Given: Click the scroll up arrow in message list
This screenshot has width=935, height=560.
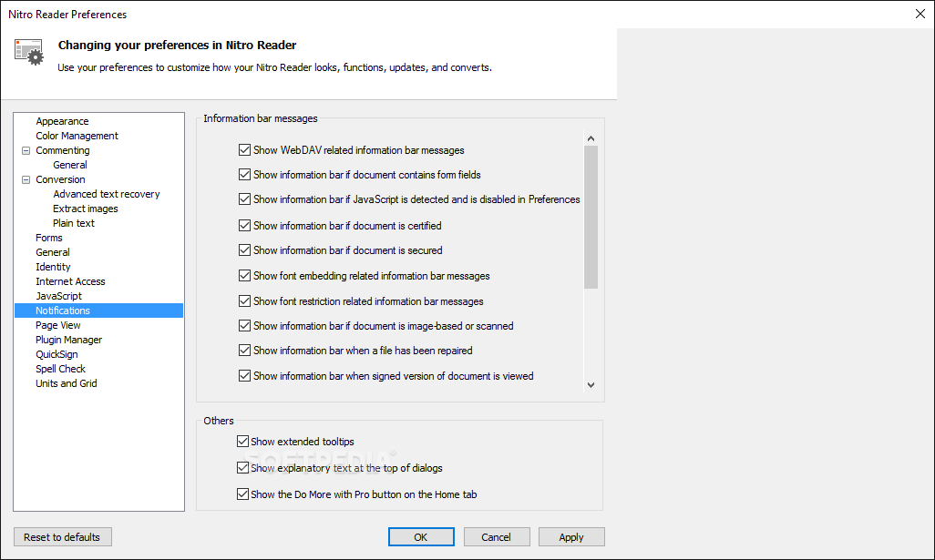Looking at the screenshot, I should tap(591, 138).
